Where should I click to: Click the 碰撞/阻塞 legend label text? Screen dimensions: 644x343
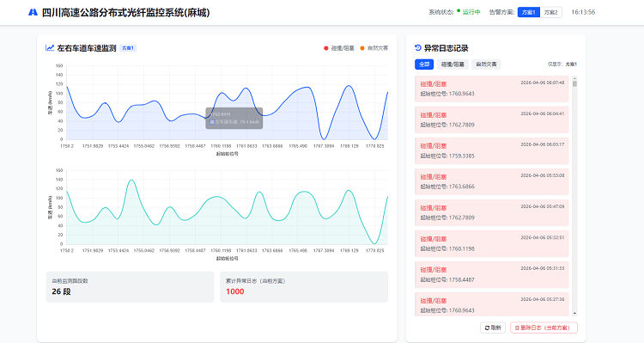tap(343, 48)
